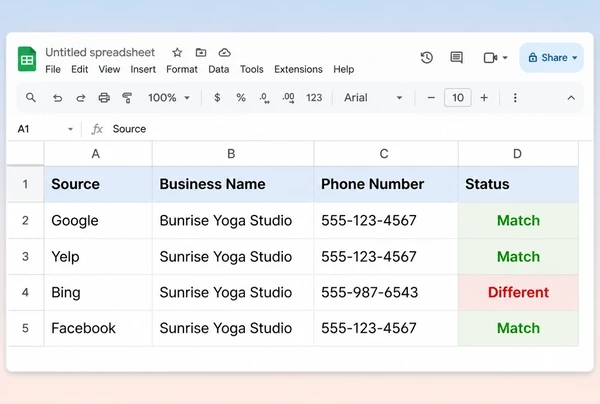Select column B header
This screenshot has width=600, height=404.
[233, 154]
